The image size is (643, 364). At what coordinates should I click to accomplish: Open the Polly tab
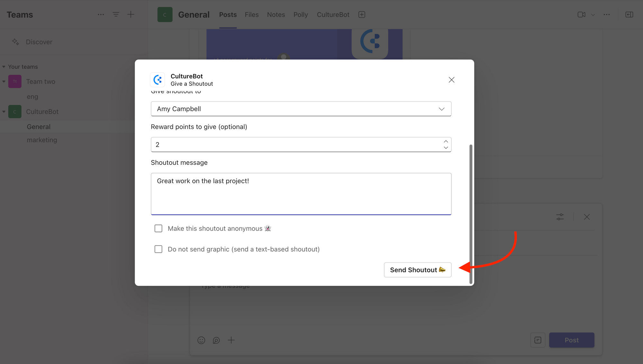point(301,15)
